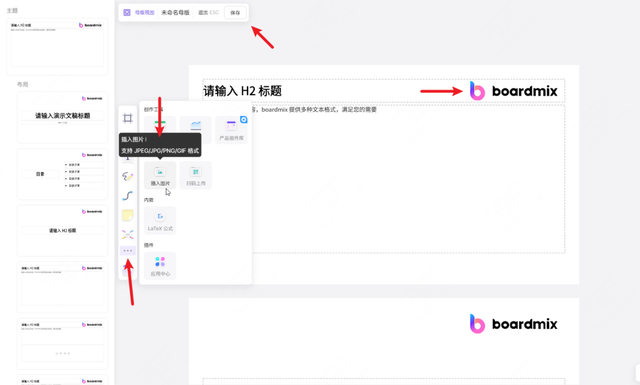Viewport: 640px width, 385px height.
Task: Select the frame tool in the left toolbar
Action: tap(127, 118)
